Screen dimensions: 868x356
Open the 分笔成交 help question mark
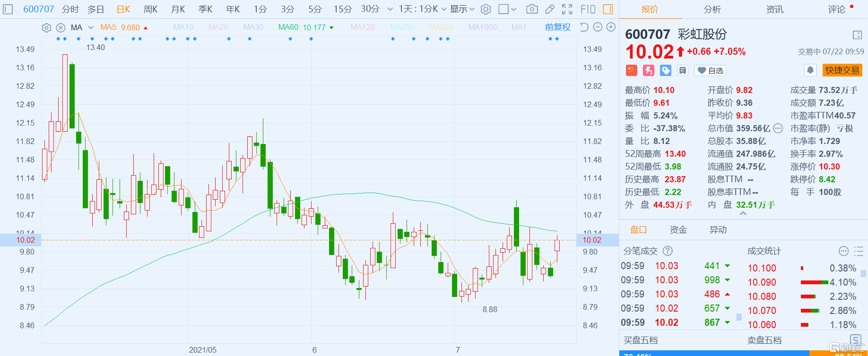668,251
